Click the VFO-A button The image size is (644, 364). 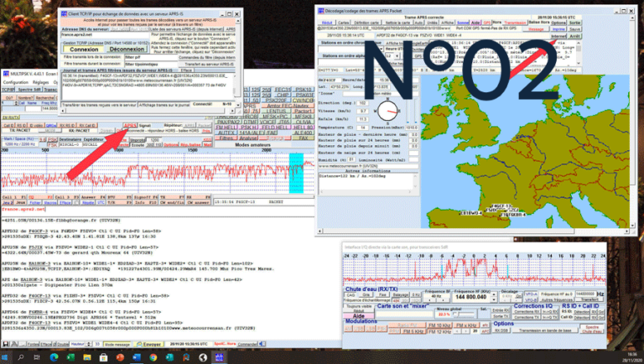pyautogui.click(x=532, y=294)
